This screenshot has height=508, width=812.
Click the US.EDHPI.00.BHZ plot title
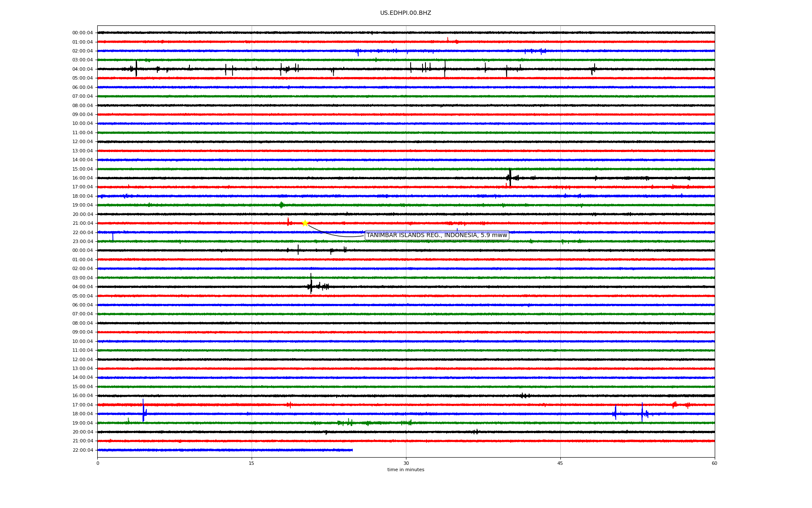[x=405, y=13]
